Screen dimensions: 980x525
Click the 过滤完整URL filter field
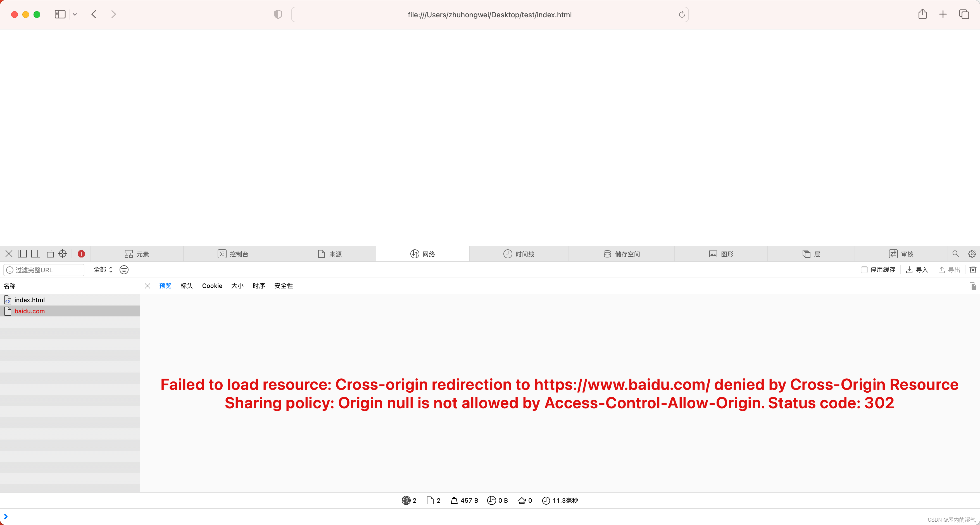(x=44, y=269)
